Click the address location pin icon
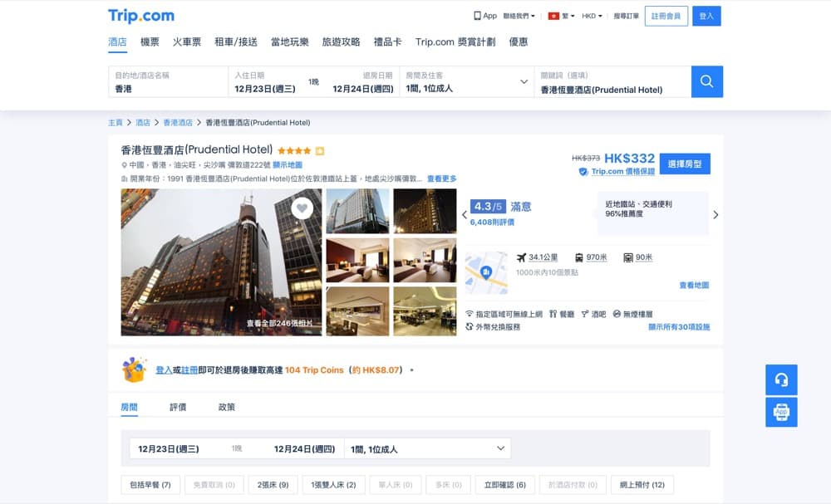The width and height of the screenshot is (831, 504). click(x=124, y=165)
